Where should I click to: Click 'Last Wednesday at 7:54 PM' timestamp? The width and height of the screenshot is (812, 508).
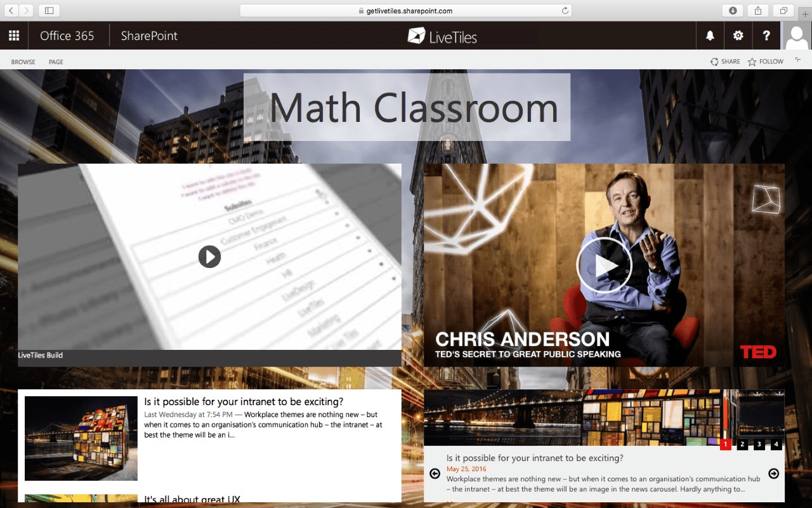(x=188, y=415)
